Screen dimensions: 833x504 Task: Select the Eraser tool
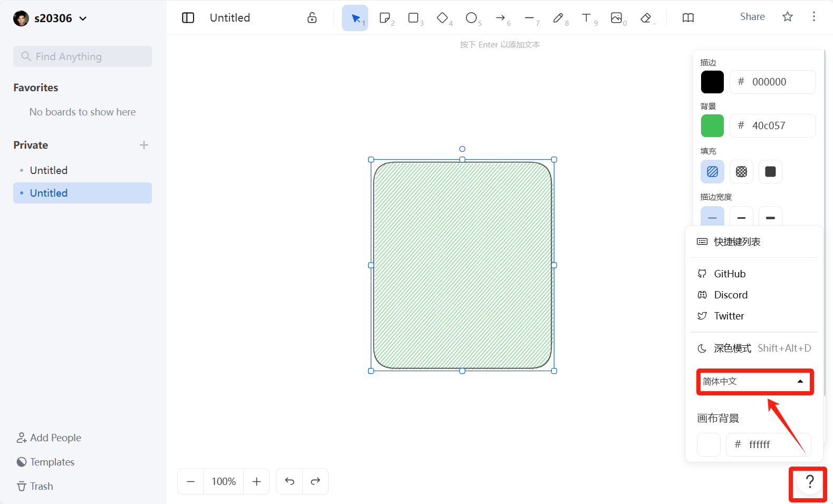click(x=646, y=18)
